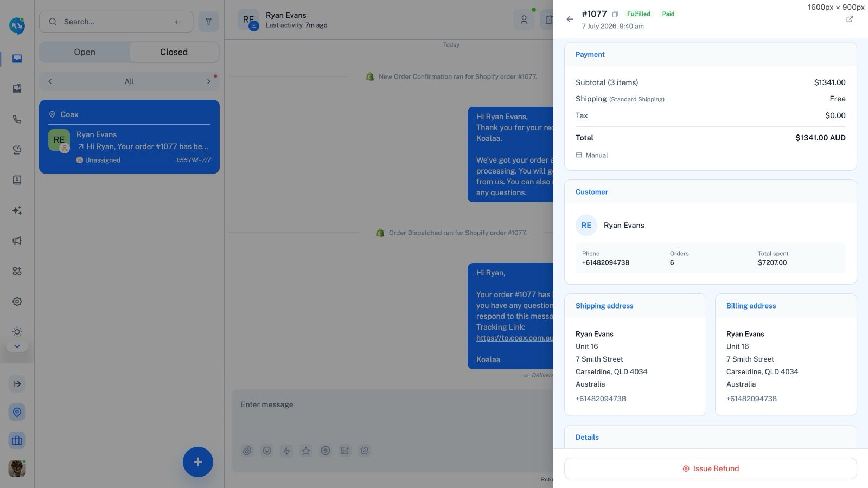Image resolution: width=868 pixels, height=488 pixels.
Task: Open the settings gear sidebar icon
Action: click(17, 301)
